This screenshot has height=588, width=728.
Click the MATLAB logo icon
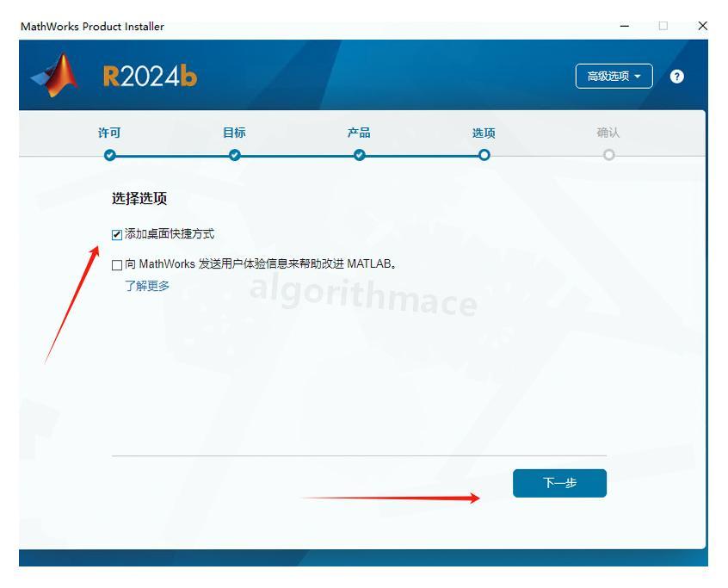coord(55,76)
